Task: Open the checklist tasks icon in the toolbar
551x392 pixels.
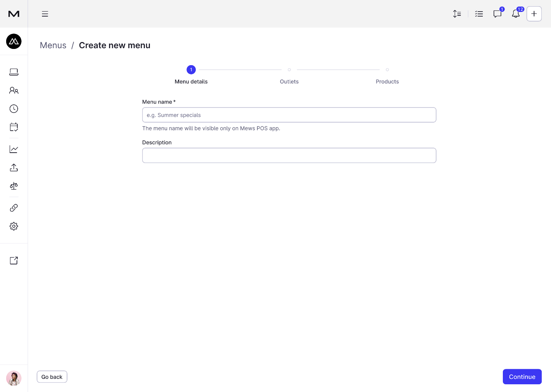Action: (x=479, y=14)
